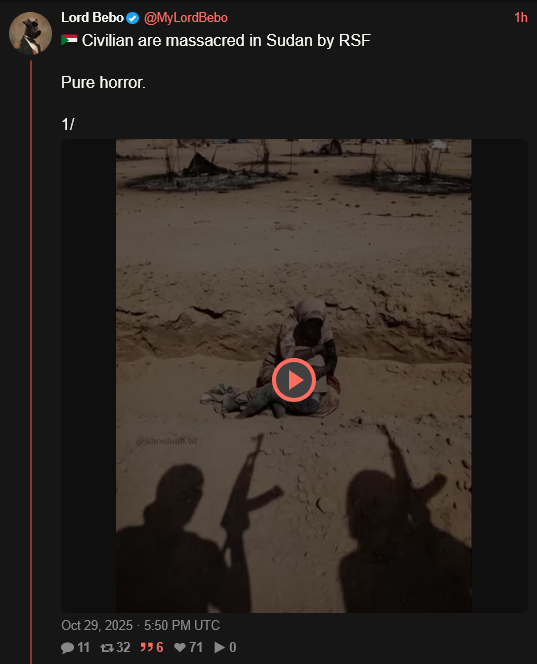Image resolution: width=537 pixels, height=664 pixels.
Task: Click the views play triangle icon
Action: click(219, 647)
